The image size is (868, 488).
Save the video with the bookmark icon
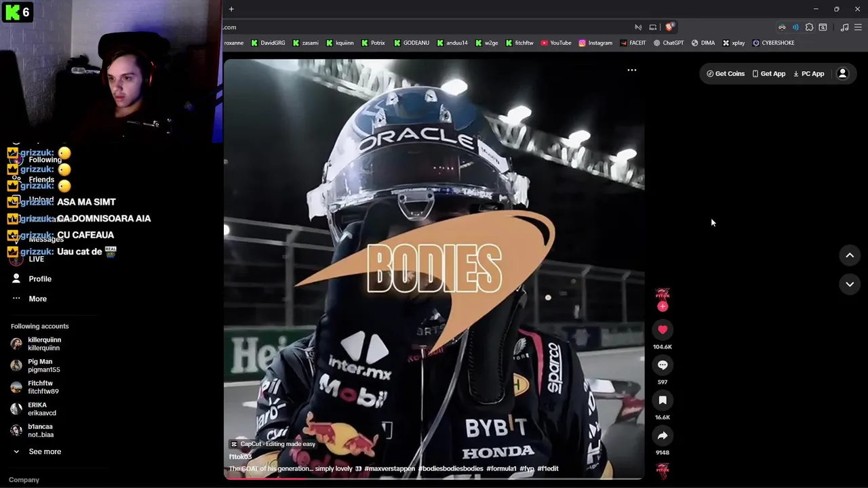point(663,400)
